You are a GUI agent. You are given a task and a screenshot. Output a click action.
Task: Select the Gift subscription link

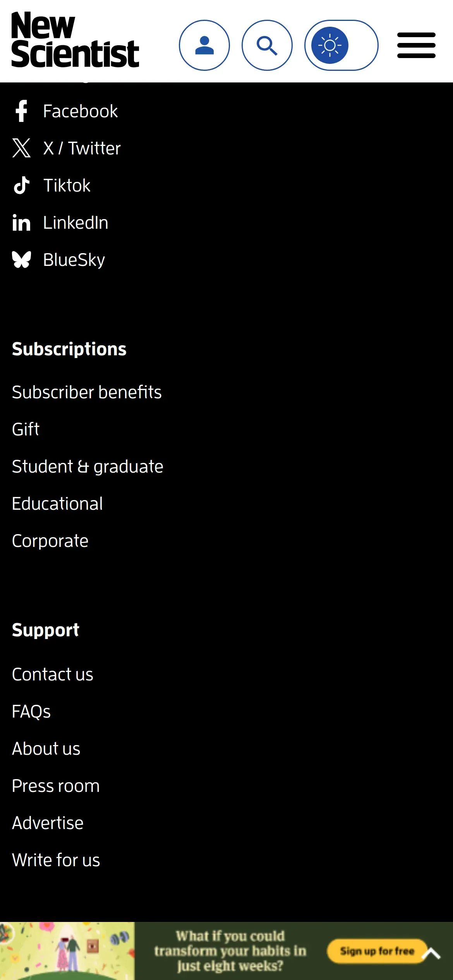[x=26, y=429]
